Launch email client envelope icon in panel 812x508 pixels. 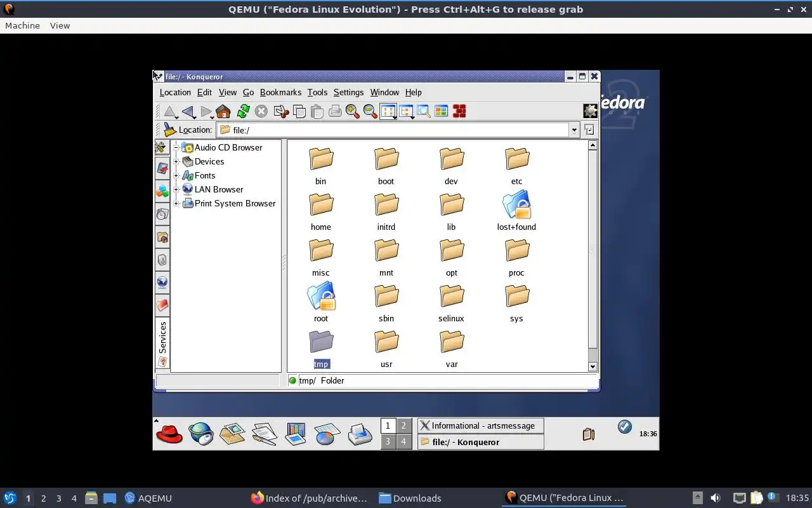click(232, 434)
